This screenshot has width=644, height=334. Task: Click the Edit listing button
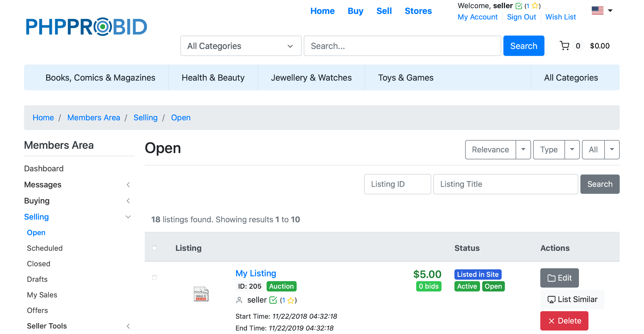click(x=559, y=278)
